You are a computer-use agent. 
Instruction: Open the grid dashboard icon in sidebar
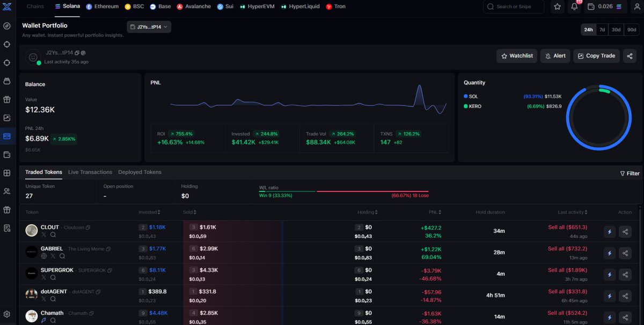pyautogui.click(x=7, y=173)
